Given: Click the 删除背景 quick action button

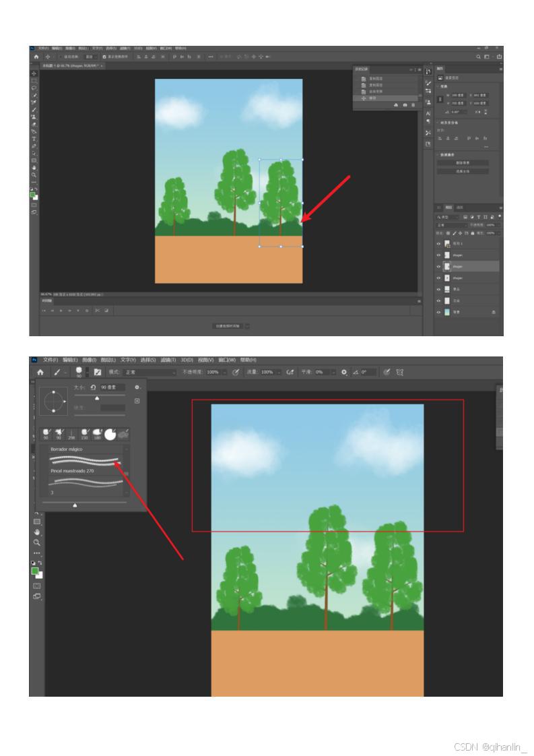Looking at the screenshot, I should click(463, 163).
